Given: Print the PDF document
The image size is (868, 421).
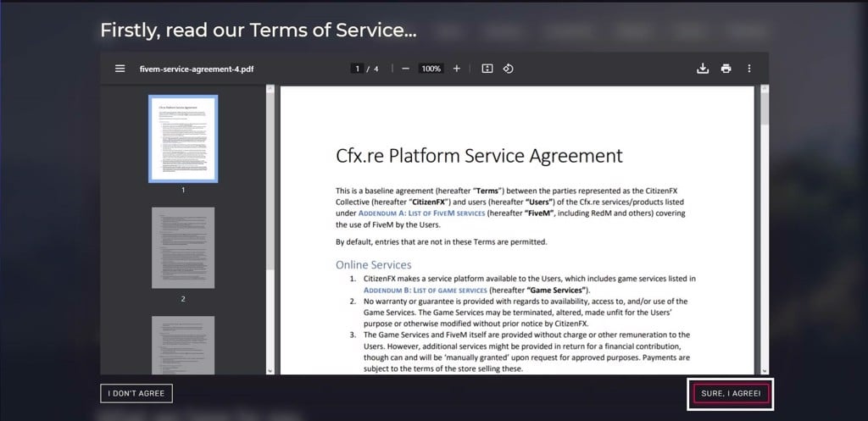Looking at the screenshot, I should (726, 69).
